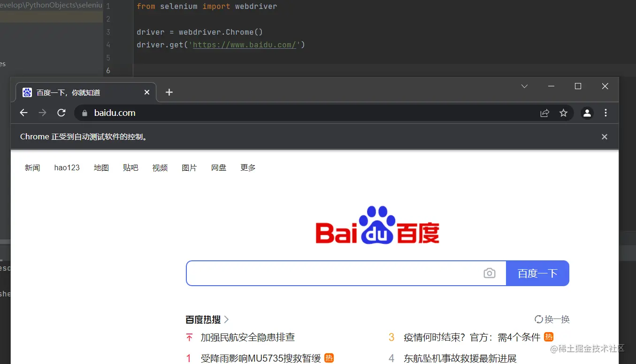Click the https://www.baidu.com/ URL in code editor
The image size is (636, 364).
tap(245, 45)
